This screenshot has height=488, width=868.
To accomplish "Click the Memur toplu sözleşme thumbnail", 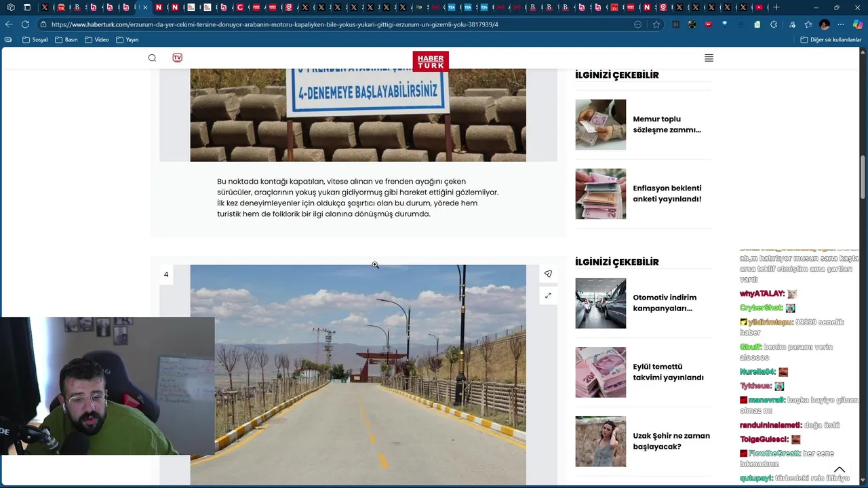I will 601,125.
